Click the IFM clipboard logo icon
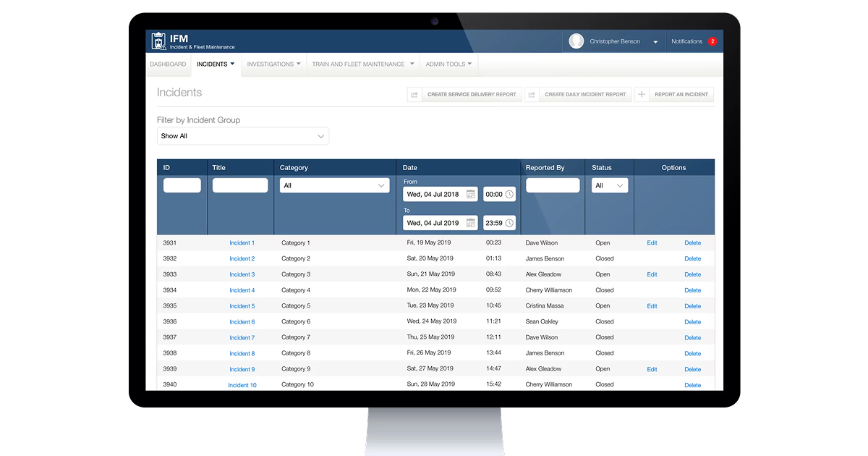Viewport: 868px width, 456px height. pyautogui.click(x=159, y=41)
